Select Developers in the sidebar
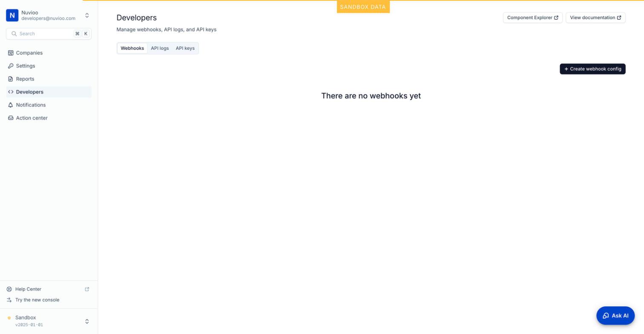The height and width of the screenshot is (334, 644). tap(49, 92)
